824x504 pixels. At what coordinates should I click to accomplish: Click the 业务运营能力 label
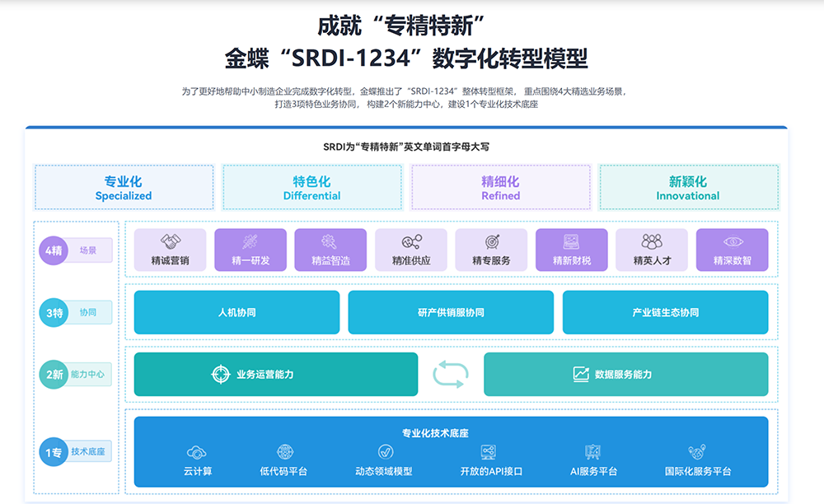tap(265, 375)
